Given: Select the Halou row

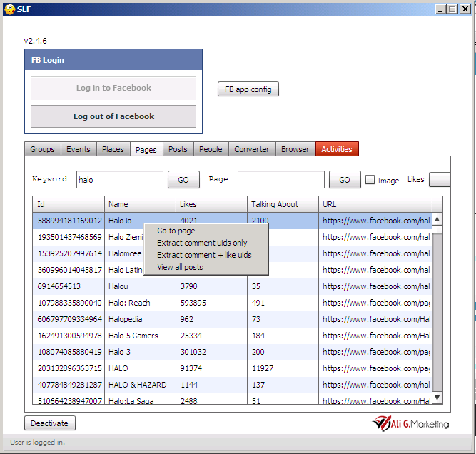Looking at the screenshot, I should (232, 286).
